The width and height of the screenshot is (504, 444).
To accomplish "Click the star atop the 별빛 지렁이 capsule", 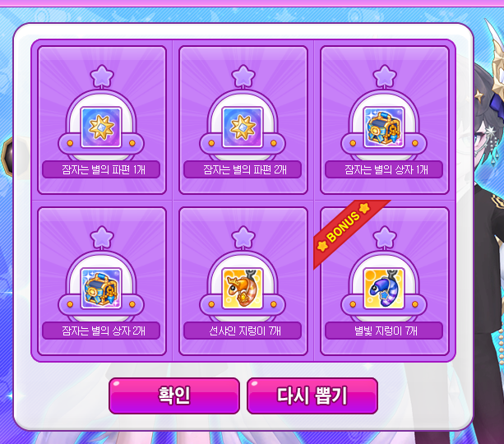I will [385, 238].
